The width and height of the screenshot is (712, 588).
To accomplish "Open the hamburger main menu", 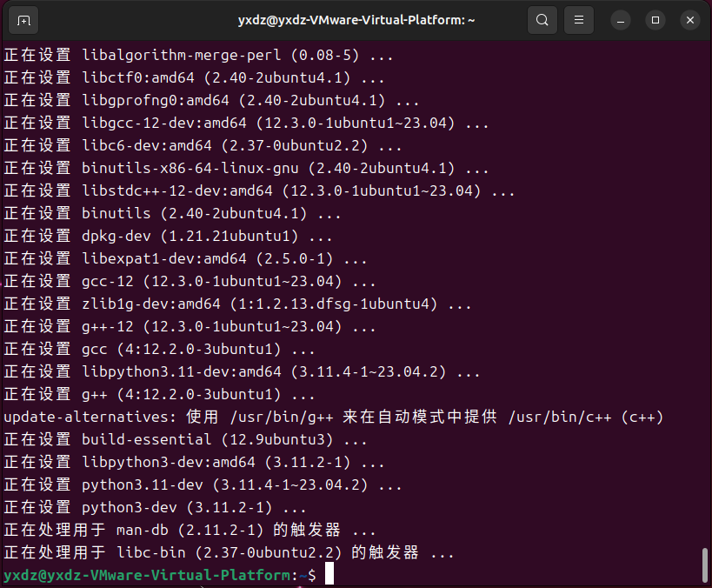I will pos(578,20).
